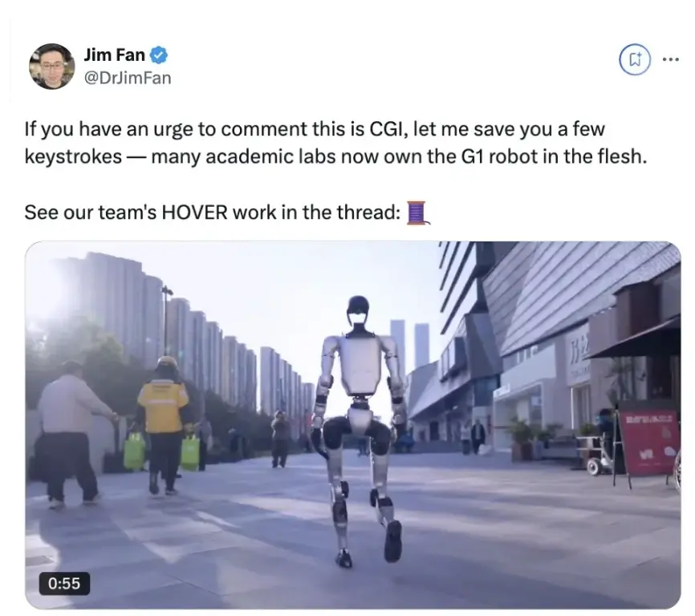This screenshot has height=616, width=695.
Task: Bookmark this post with the bookmark icon
Action: (635, 60)
